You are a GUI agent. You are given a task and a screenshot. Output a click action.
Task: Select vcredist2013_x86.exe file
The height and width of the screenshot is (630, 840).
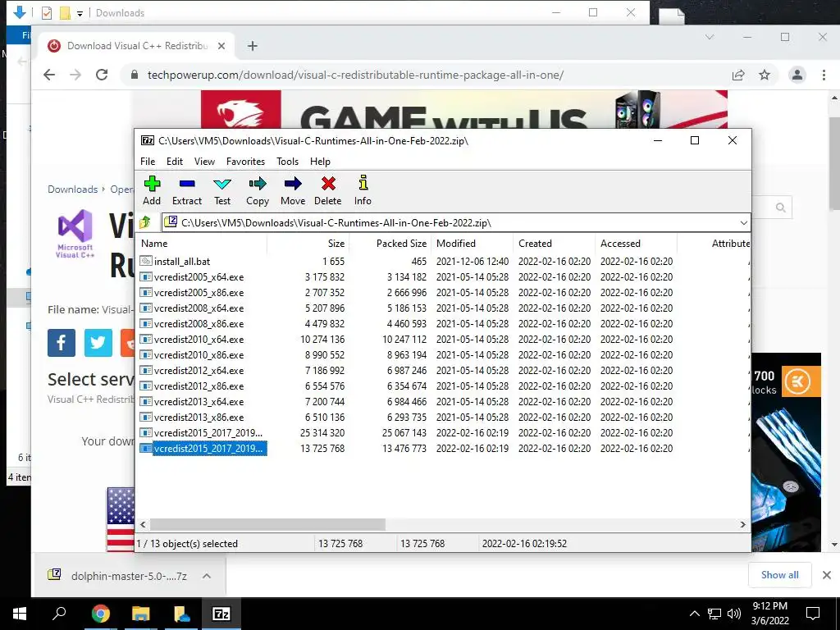[199, 417]
